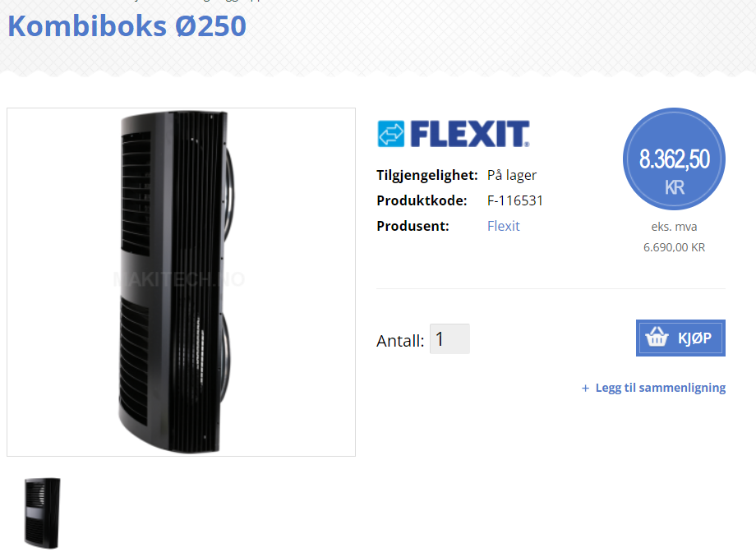Click the Produktkode label
Image resolution: width=756 pixels, height=552 pixels.
(422, 200)
